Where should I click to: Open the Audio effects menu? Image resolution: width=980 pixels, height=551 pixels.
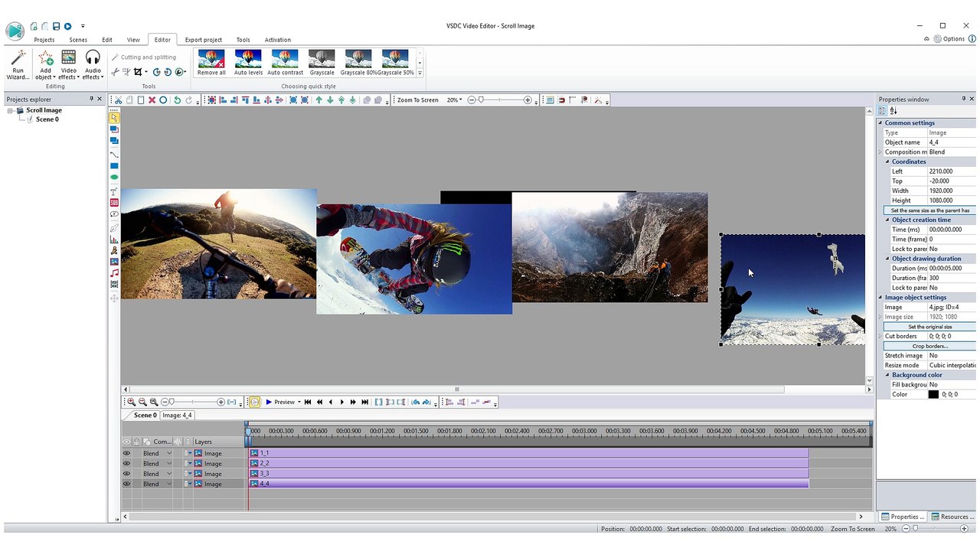(93, 65)
